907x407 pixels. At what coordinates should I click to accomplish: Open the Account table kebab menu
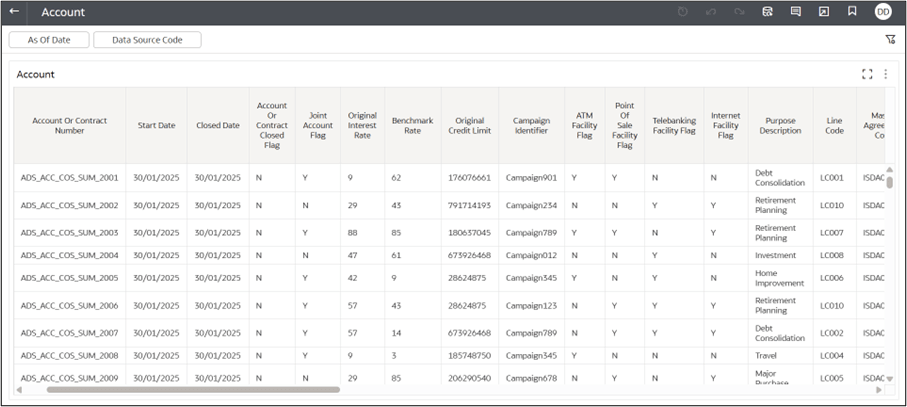point(885,74)
